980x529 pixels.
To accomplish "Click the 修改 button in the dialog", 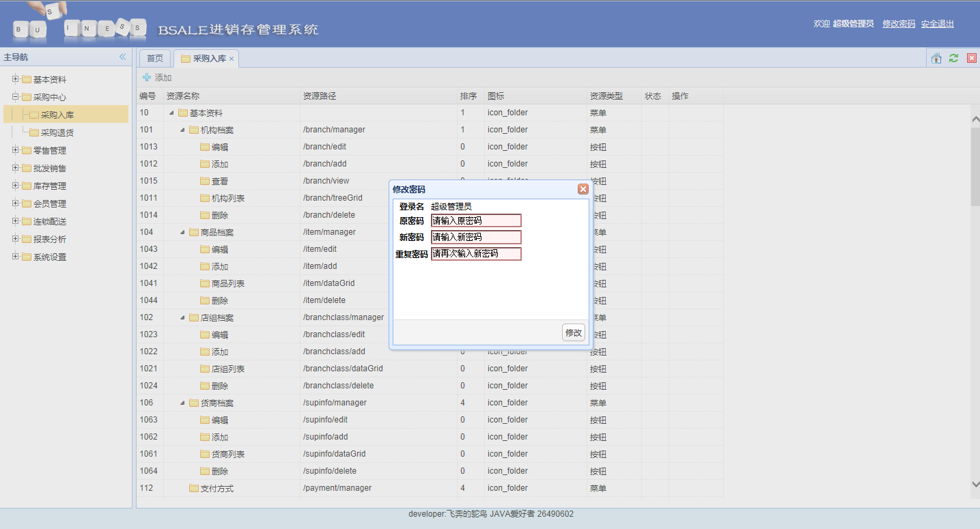I will coord(574,332).
